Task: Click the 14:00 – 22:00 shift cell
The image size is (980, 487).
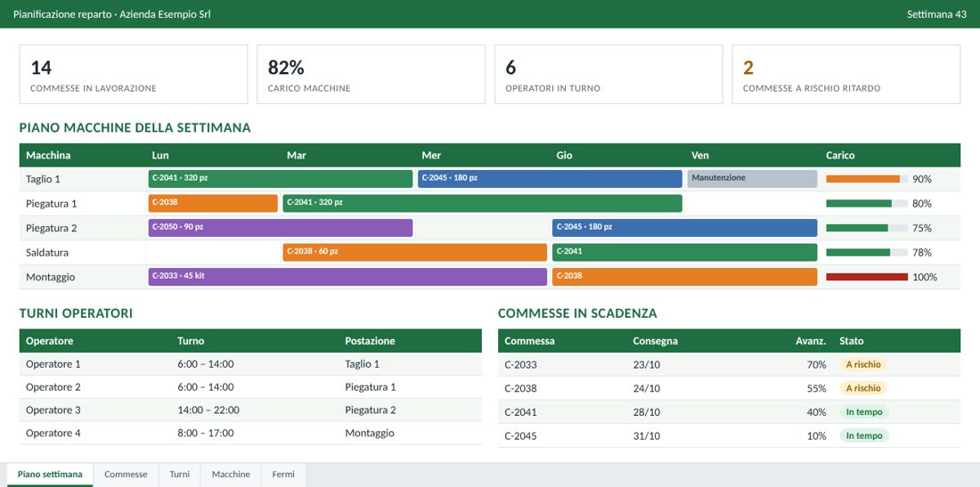Action: click(208, 410)
